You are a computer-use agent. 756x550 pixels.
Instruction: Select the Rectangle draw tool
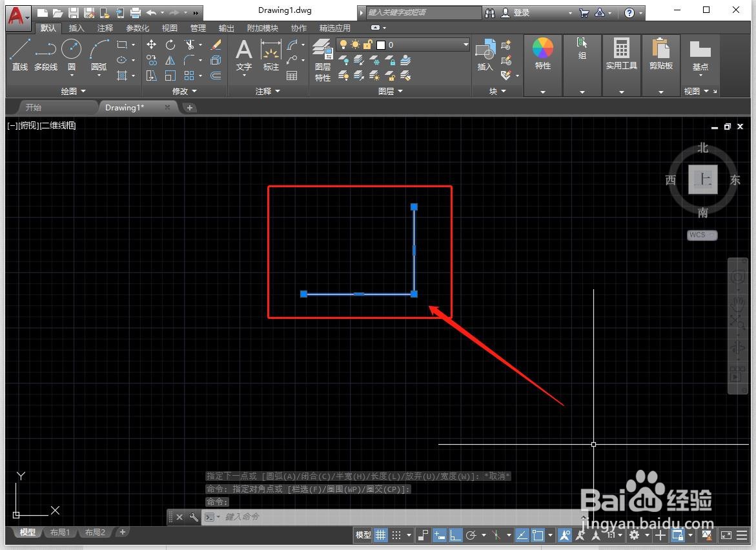pyautogui.click(x=122, y=45)
